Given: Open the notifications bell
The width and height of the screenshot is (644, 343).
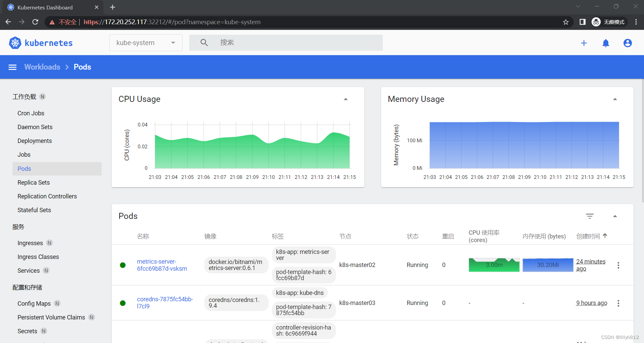Looking at the screenshot, I should (x=606, y=43).
